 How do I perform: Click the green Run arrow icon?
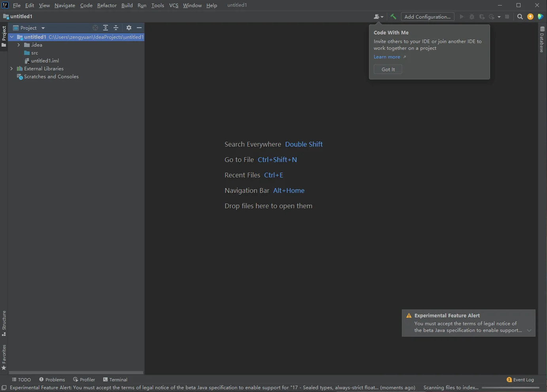coord(462,17)
